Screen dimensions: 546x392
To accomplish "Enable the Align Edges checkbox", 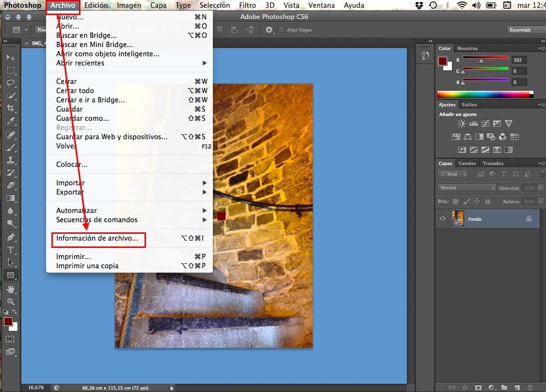I will [x=281, y=30].
